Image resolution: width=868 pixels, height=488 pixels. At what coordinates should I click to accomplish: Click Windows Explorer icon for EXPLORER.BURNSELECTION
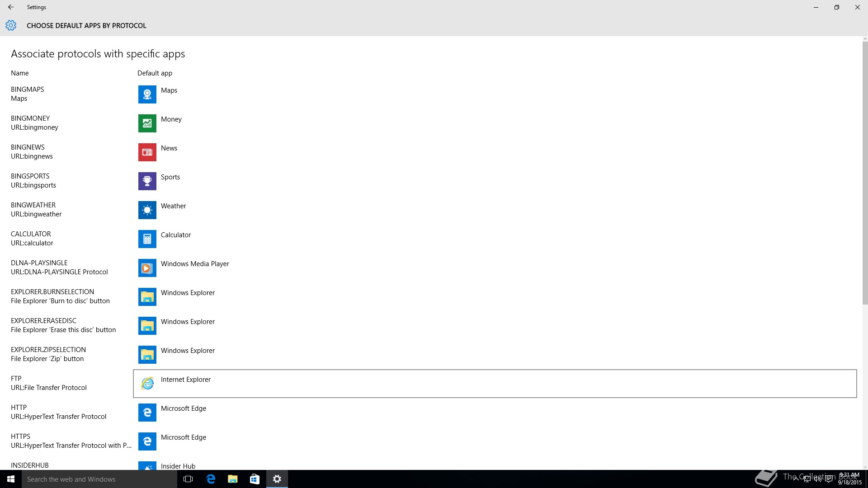[x=147, y=297]
